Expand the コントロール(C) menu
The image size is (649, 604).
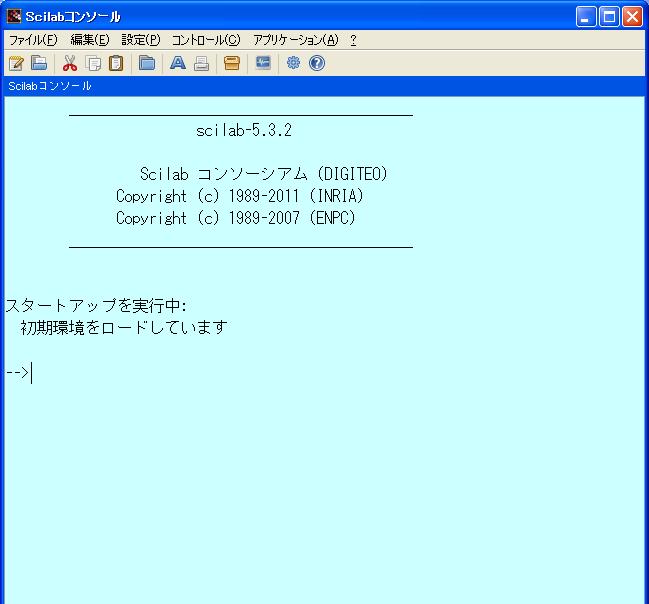coord(206,40)
